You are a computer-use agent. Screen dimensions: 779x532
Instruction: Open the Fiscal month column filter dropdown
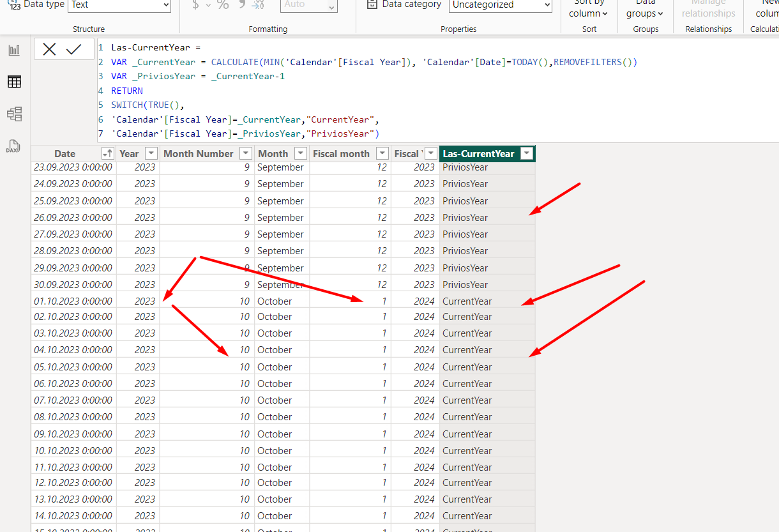click(x=382, y=154)
